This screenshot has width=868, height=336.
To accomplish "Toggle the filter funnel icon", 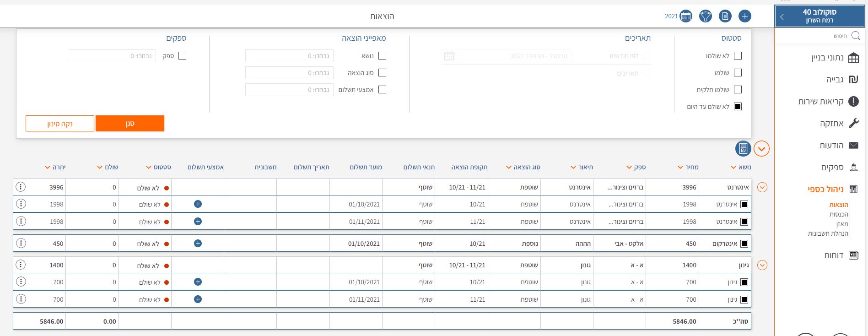I will coord(706,16).
